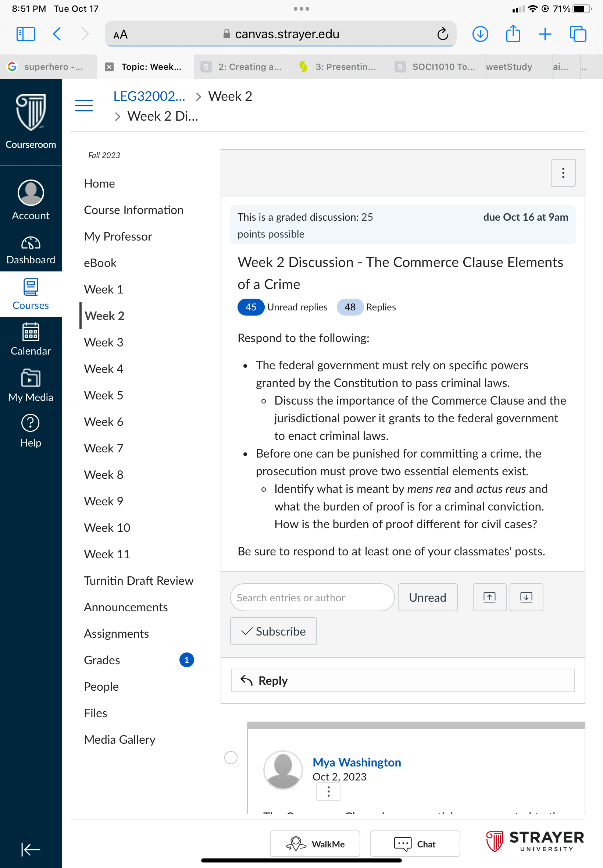Open the discussion options kebab menu
The width and height of the screenshot is (603, 868).
[563, 173]
